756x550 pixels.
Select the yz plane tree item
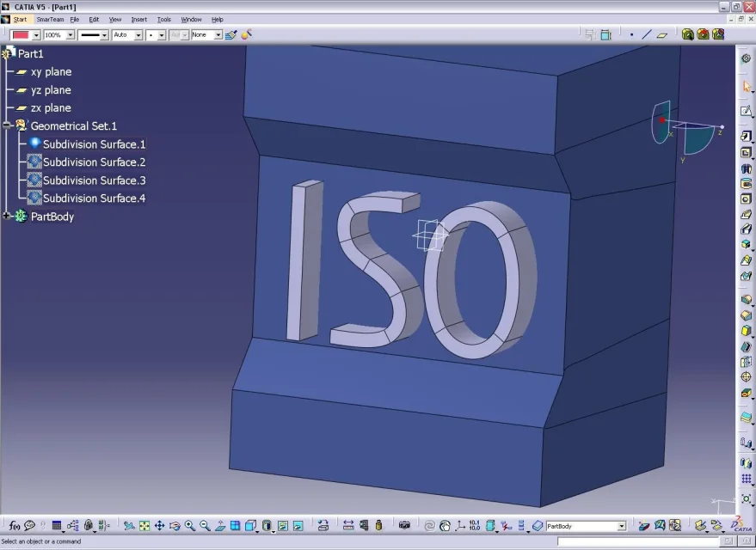51,90
